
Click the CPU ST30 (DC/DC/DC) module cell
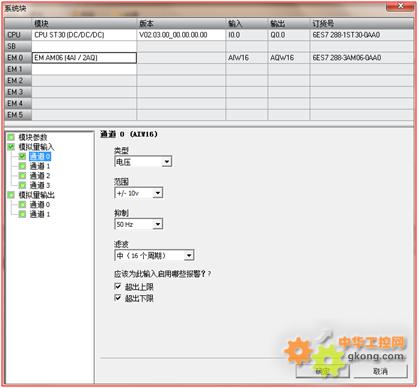pyautogui.click(x=84, y=35)
